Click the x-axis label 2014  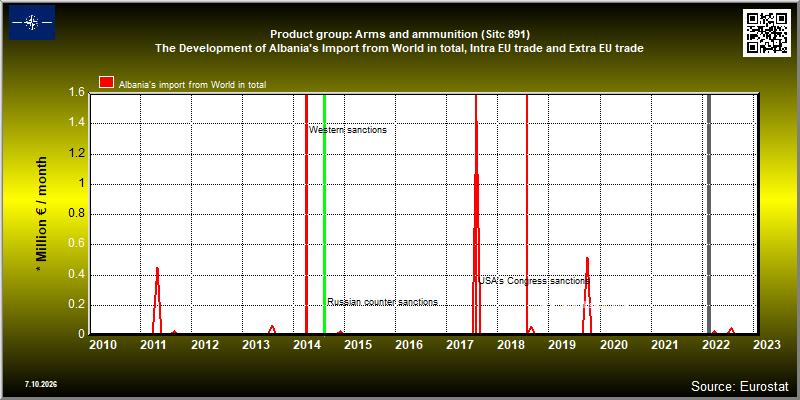pos(307,345)
